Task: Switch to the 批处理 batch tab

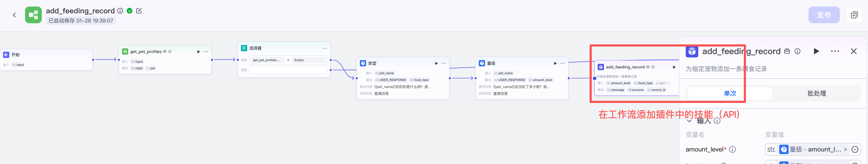Action: [817, 93]
